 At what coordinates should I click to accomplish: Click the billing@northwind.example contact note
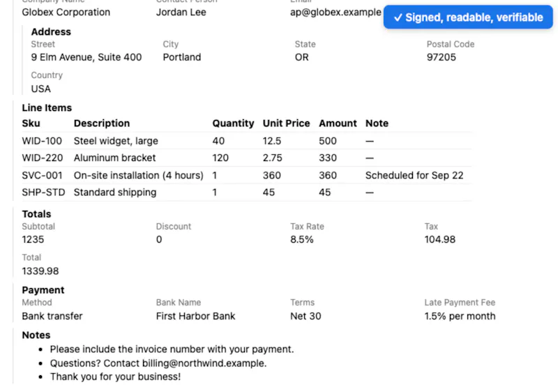pos(158,363)
